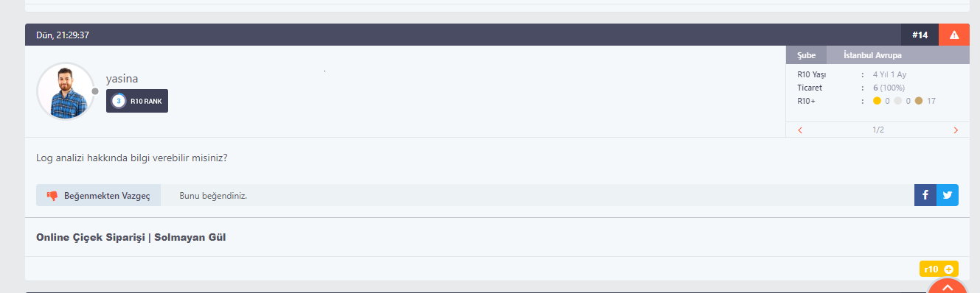Image resolution: width=980 pixels, height=293 pixels.
Task: Click the yellow r10 plus badge
Action: pyautogui.click(x=939, y=269)
